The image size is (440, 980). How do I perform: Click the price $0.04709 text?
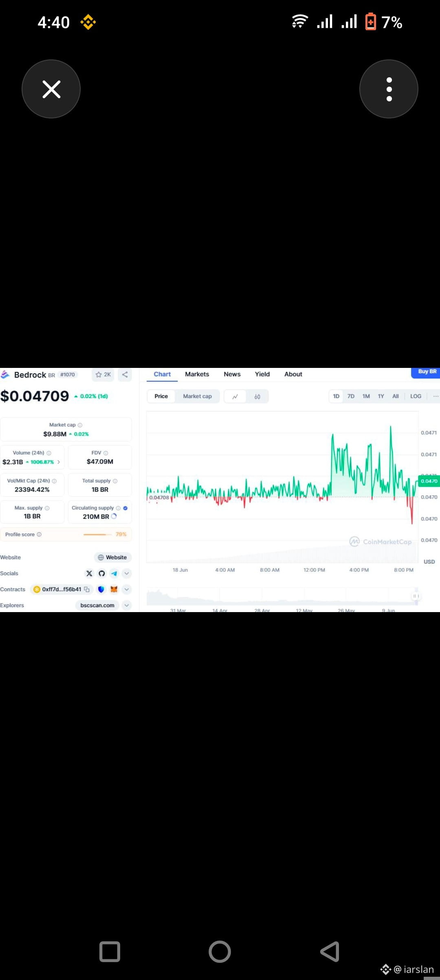point(35,396)
